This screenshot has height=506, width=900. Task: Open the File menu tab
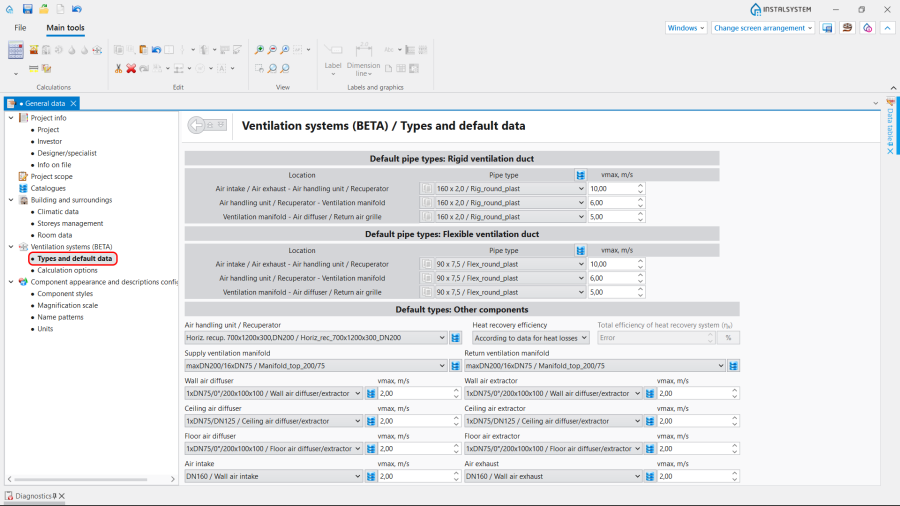click(20, 28)
